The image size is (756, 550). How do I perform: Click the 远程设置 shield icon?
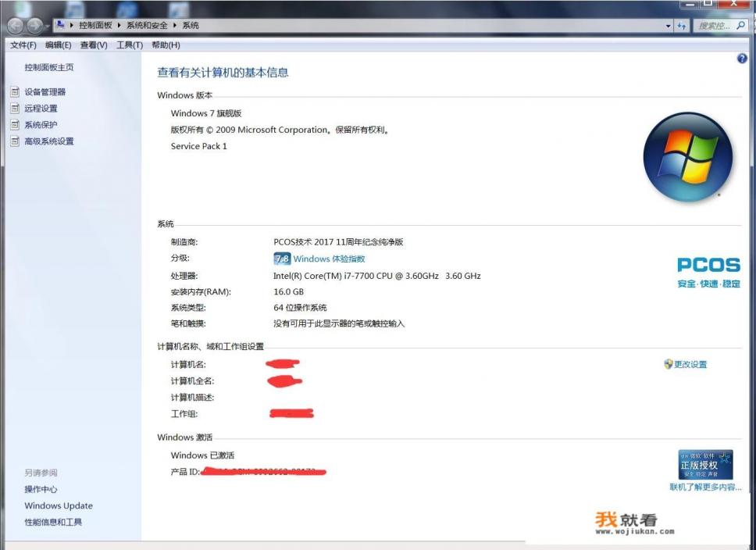click(15, 108)
